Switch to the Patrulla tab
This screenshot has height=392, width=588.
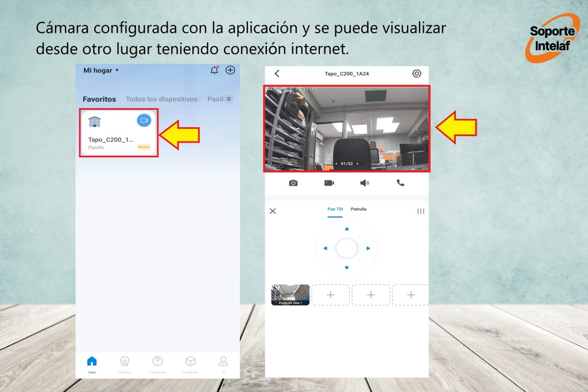coord(358,209)
